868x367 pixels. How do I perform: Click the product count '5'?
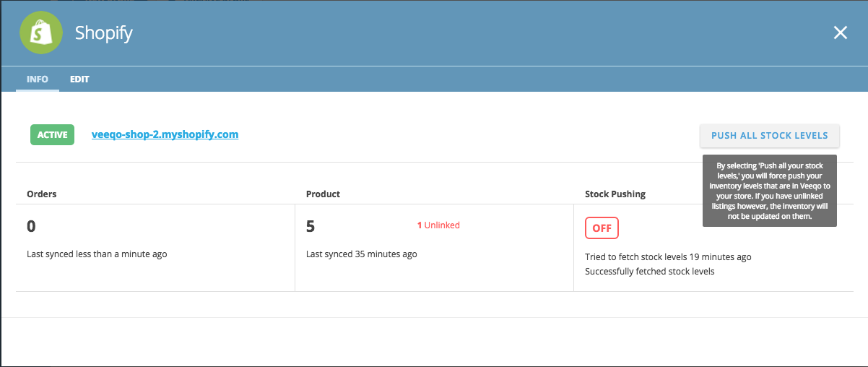click(x=311, y=226)
